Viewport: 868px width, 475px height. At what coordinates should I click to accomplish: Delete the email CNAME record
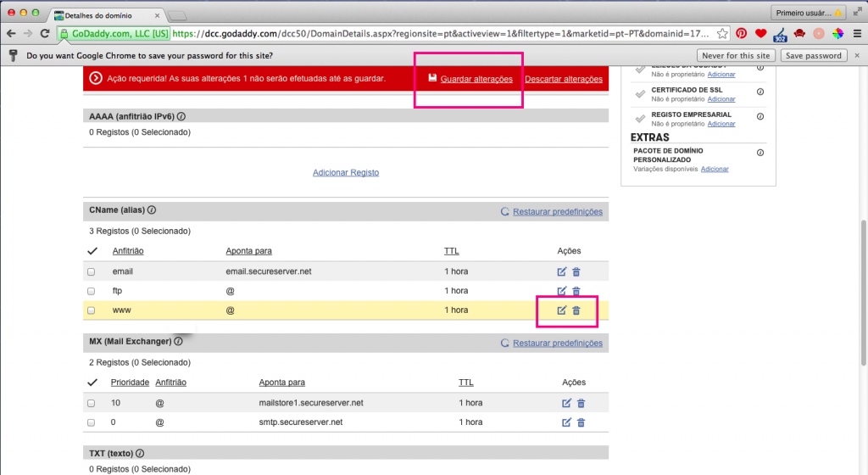coord(576,271)
